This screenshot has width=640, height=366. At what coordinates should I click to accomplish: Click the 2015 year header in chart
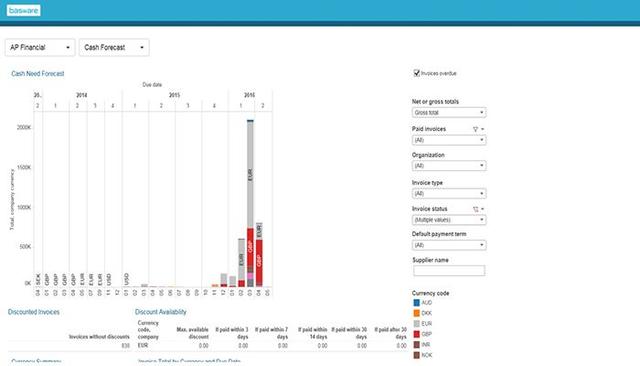[174, 95]
